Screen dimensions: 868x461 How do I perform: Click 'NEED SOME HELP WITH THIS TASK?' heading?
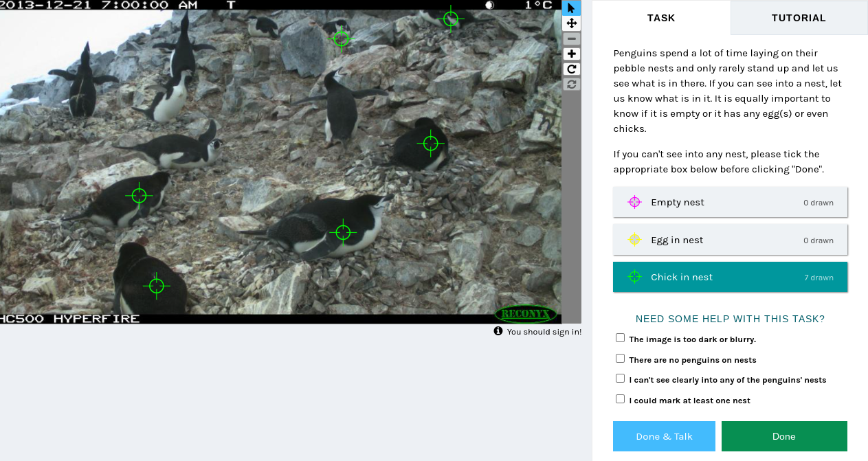click(x=730, y=319)
